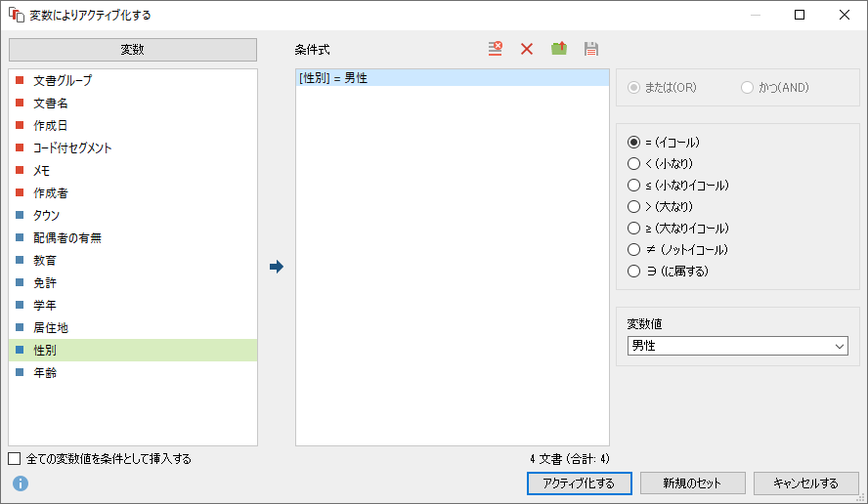This screenshot has height=504, width=868.
Task: Open the blue info help icon
Action: point(21,483)
